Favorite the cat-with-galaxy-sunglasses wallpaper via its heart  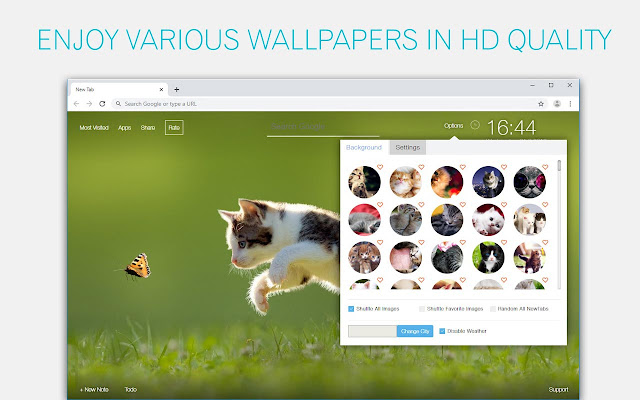[x=545, y=167]
